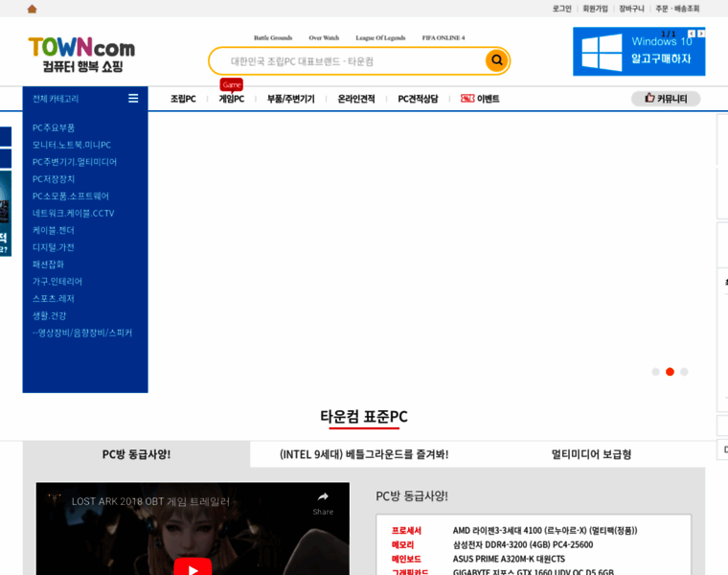
Task: Open the 이벤트 menu
Action: pos(480,99)
